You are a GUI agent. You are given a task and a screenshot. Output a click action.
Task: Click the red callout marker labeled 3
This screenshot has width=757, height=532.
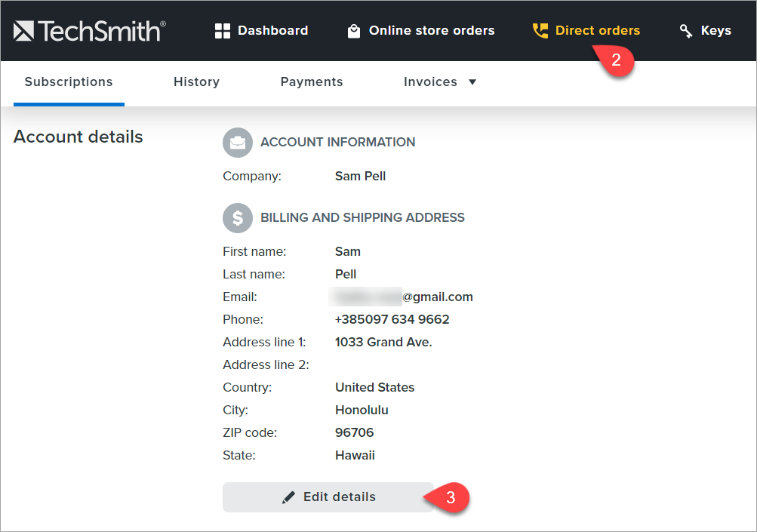point(451,498)
